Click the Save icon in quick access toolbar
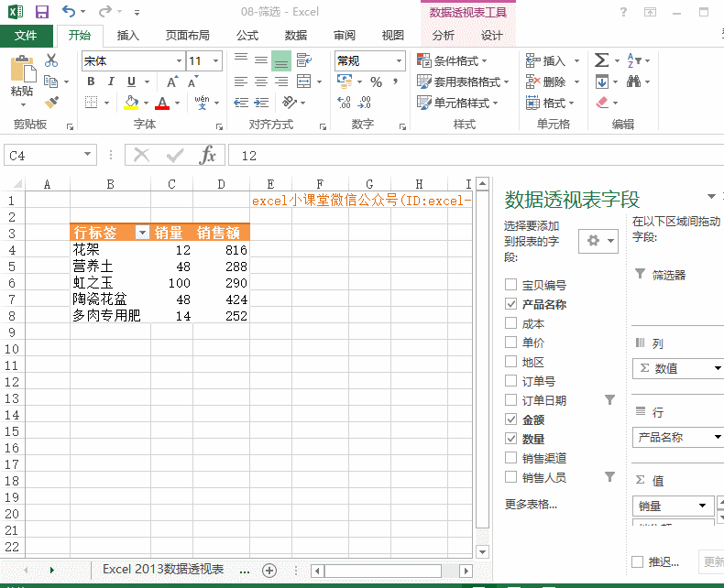Viewport: 724px width, 588px height. (x=42, y=12)
